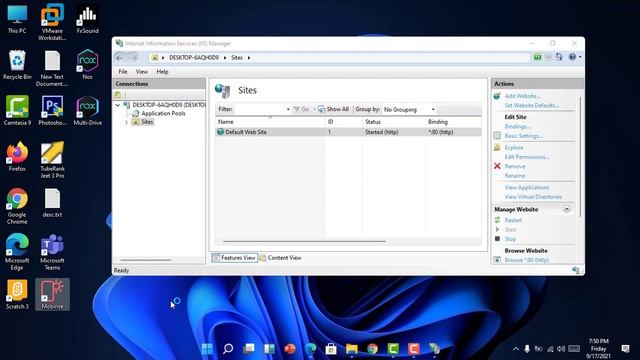Open Microsoft Store from taskbar
This screenshot has height=360, width=640.
331,349
